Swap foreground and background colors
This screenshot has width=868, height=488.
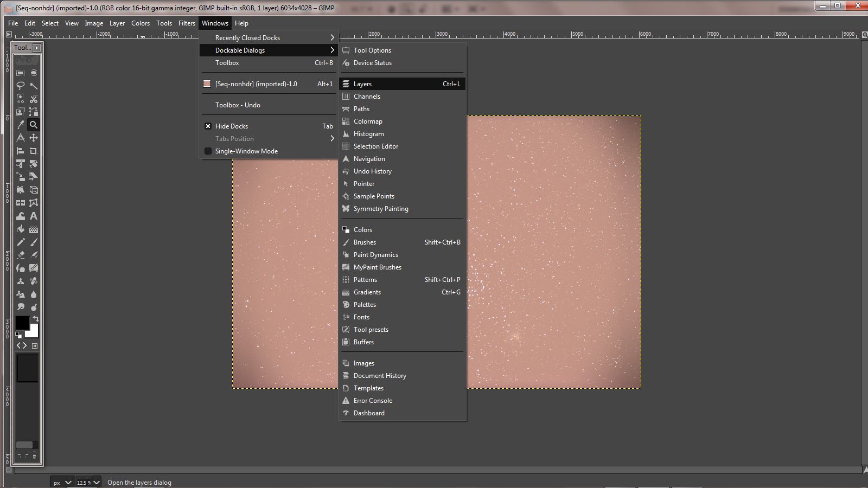pyautogui.click(x=36, y=319)
